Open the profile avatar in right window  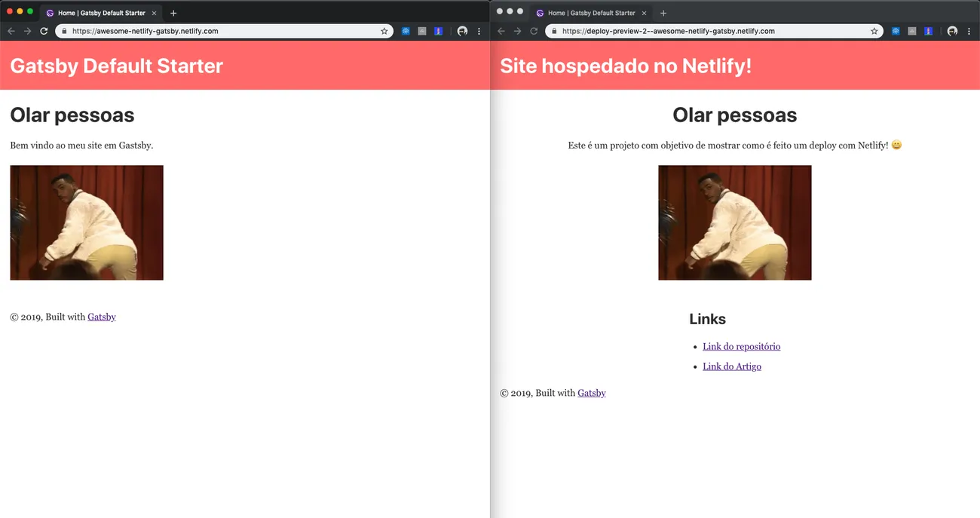[952, 31]
